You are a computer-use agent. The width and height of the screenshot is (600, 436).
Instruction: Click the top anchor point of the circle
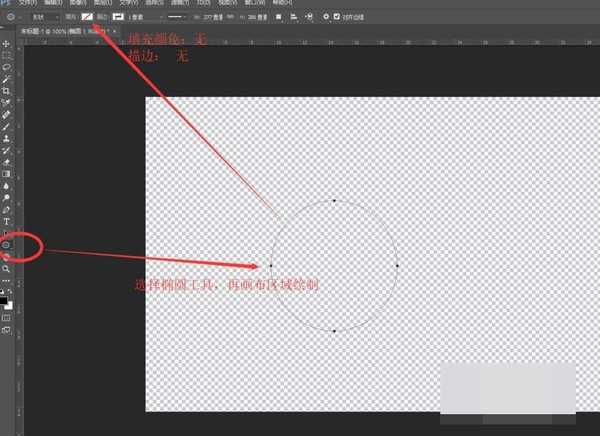[334, 201]
